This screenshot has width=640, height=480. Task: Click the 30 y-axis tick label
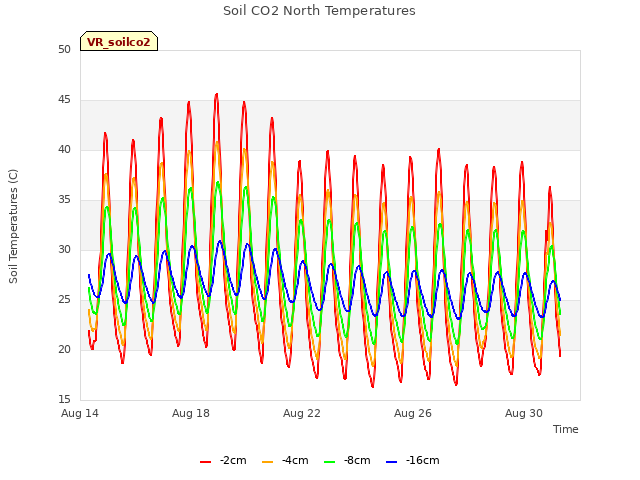64,249
